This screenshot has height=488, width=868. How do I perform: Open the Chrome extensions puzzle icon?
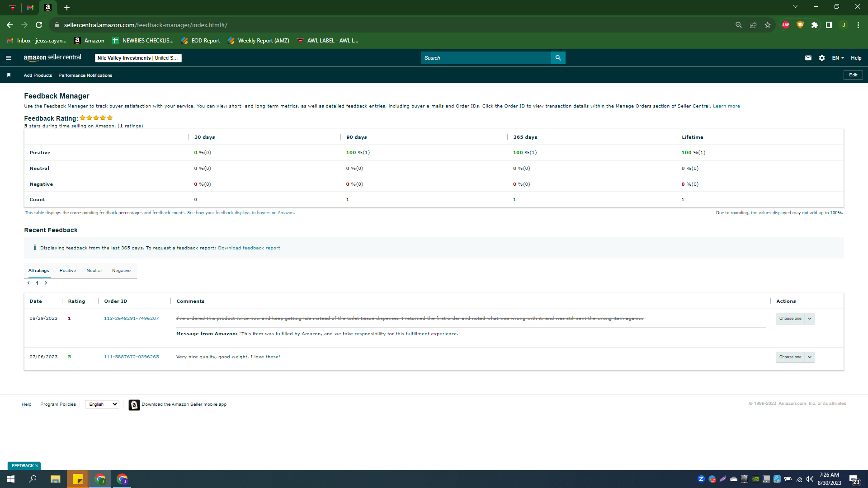pyautogui.click(x=815, y=25)
